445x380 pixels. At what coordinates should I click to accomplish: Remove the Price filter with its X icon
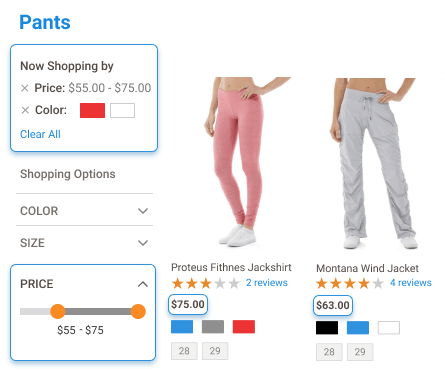[x=24, y=88]
